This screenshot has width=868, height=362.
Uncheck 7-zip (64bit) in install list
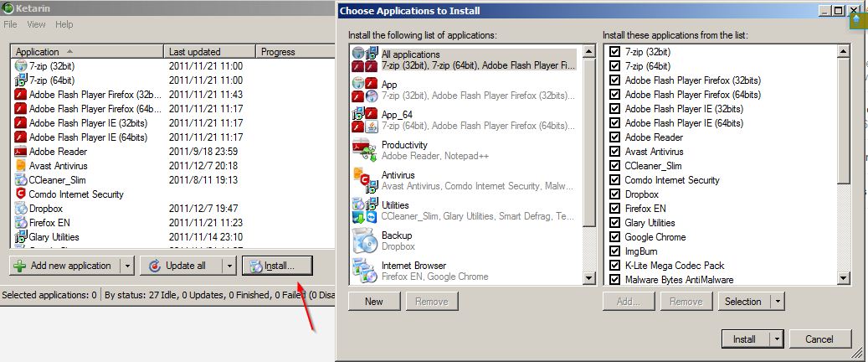pos(614,66)
